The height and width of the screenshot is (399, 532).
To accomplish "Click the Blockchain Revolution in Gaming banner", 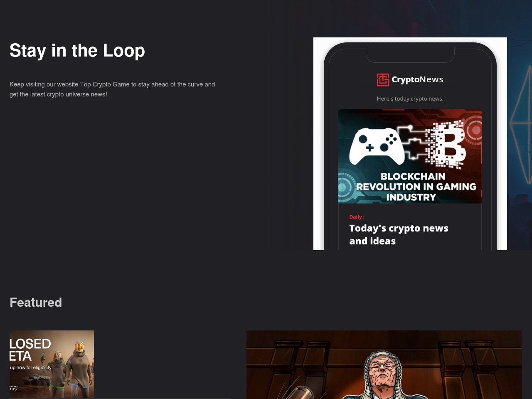I will [410, 156].
